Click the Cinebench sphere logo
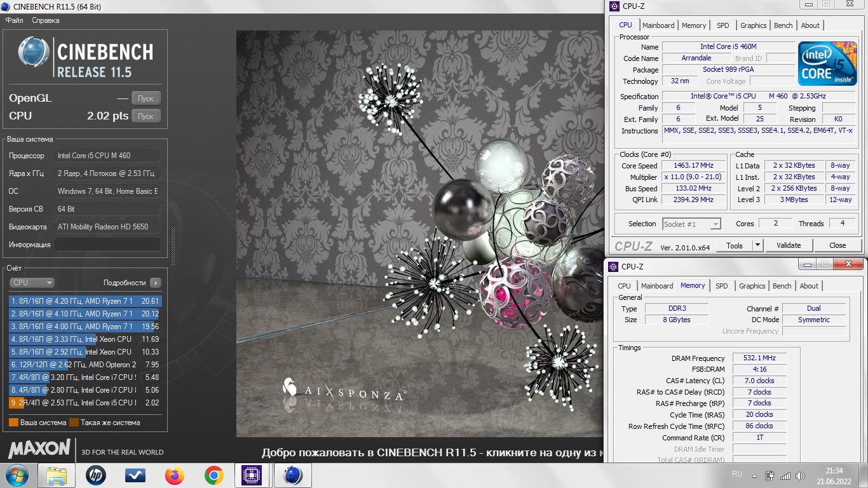The image size is (868, 488). (34, 52)
